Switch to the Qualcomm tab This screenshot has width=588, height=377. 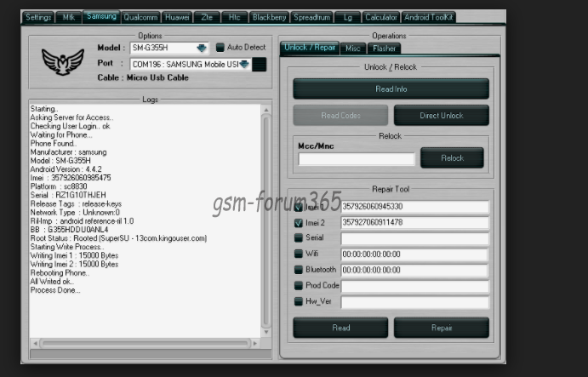pos(140,17)
